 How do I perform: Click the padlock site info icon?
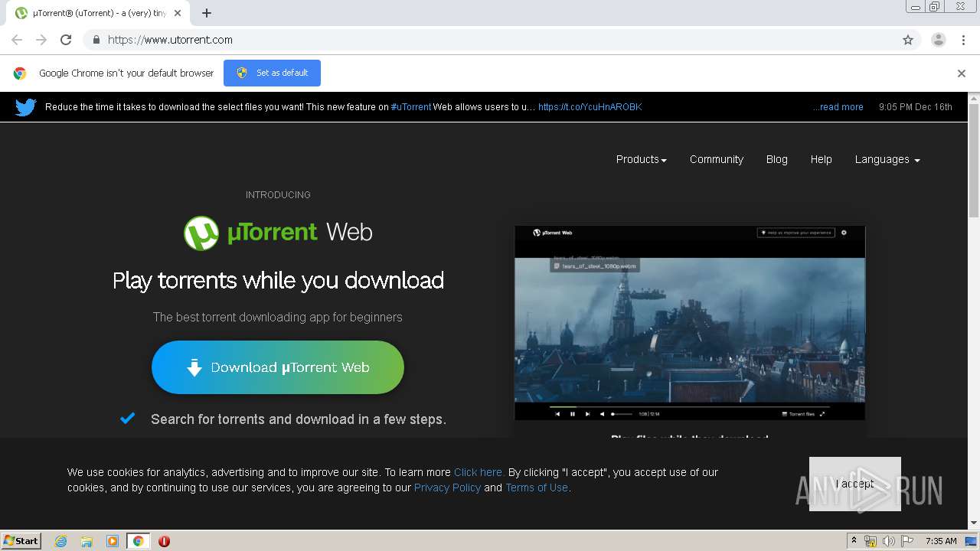click(96, 40)
